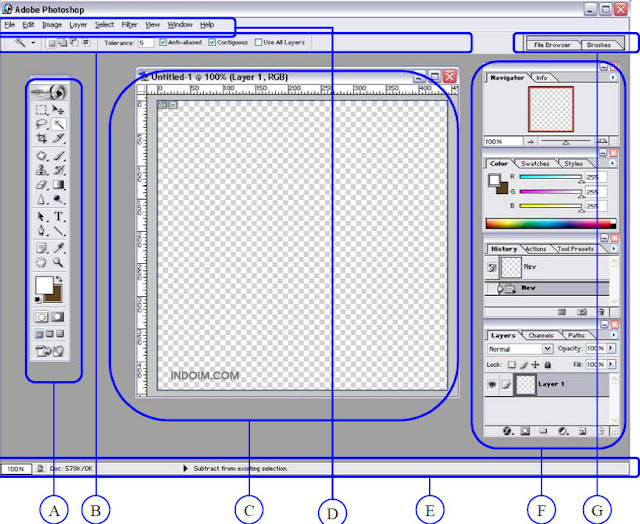Viewport: 640px width, 524px height.
Task: Click the Tolerance input field
Action: click(146, 42)
